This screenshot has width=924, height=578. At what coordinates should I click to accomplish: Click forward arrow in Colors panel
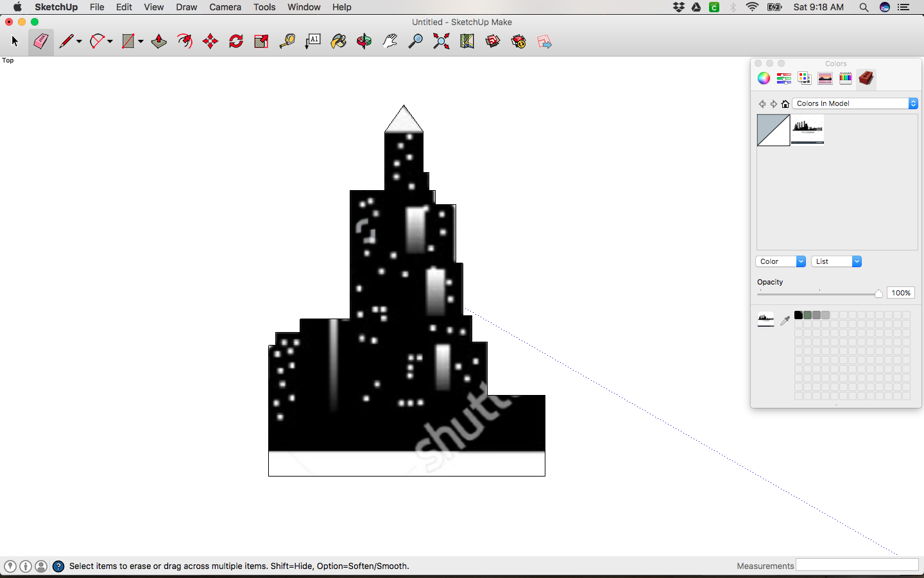coord(774,103)
